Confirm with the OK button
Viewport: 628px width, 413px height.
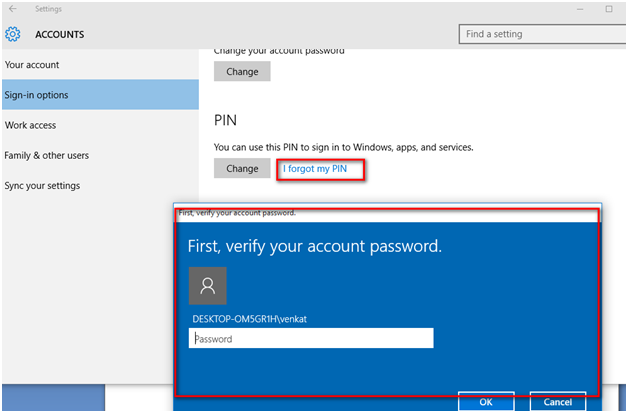[486, 402]
